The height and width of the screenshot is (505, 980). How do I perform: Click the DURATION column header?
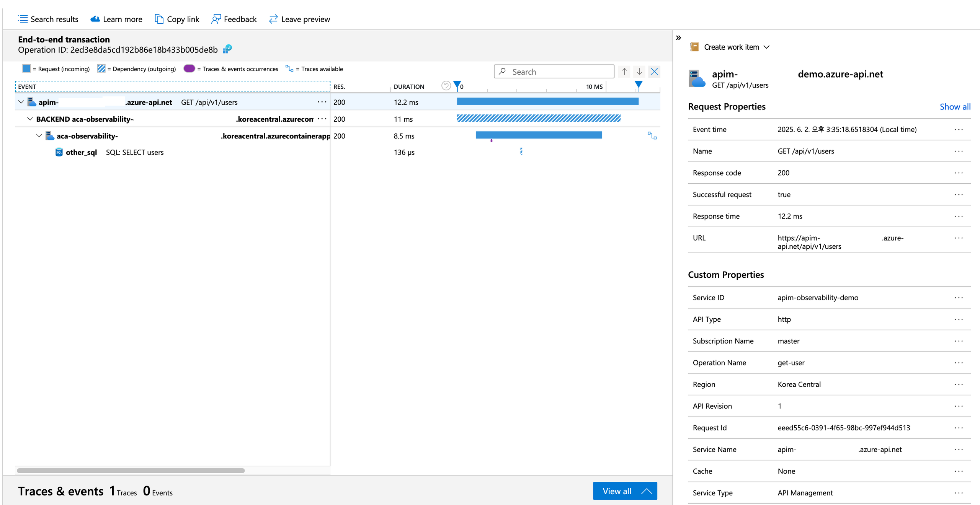click(409, 87)
